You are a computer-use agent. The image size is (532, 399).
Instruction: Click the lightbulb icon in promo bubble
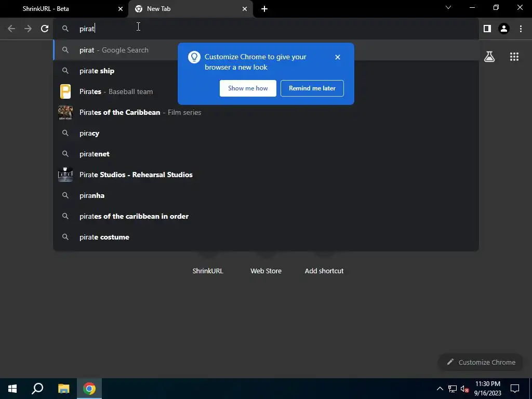point(194,57)
